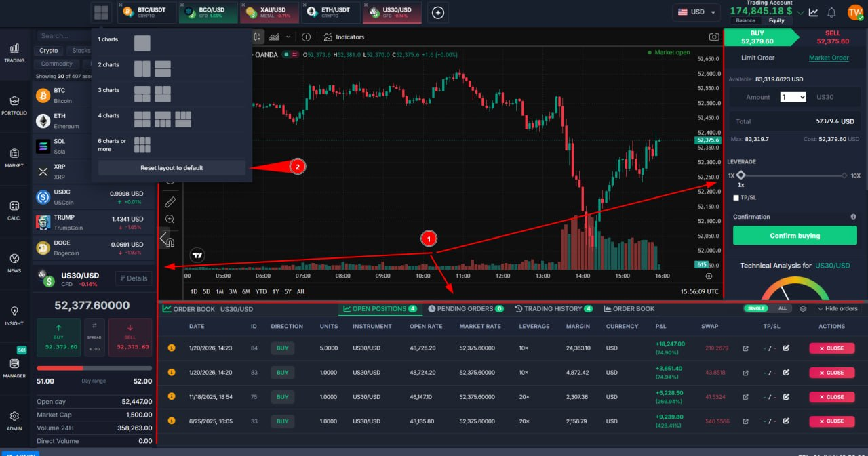Select DOGE Dogecoin in asset list
The image size is (868, 456).
pos(95,248)
